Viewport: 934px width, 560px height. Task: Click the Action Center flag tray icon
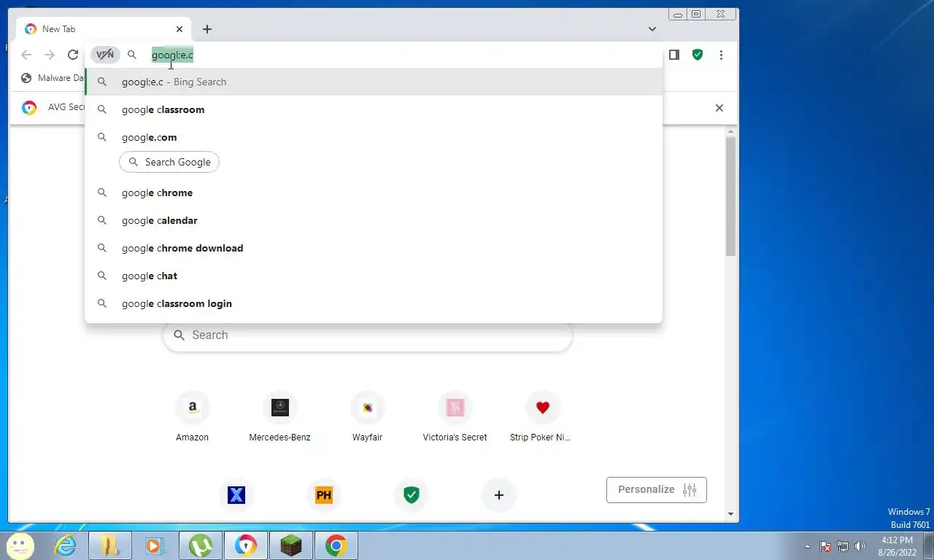[x=825, y=546]
